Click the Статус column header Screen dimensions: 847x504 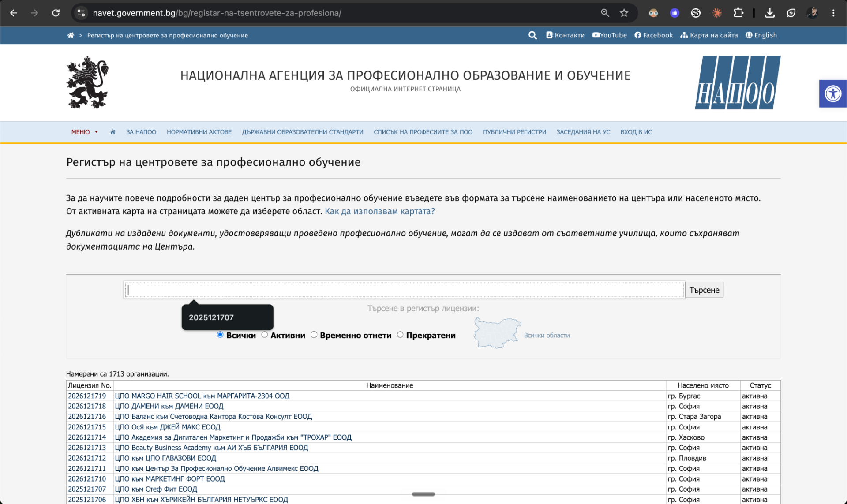(760, 385)
